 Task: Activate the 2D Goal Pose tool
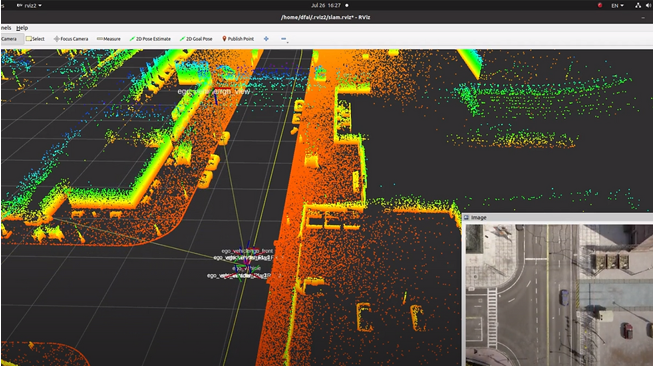[196, 39]
